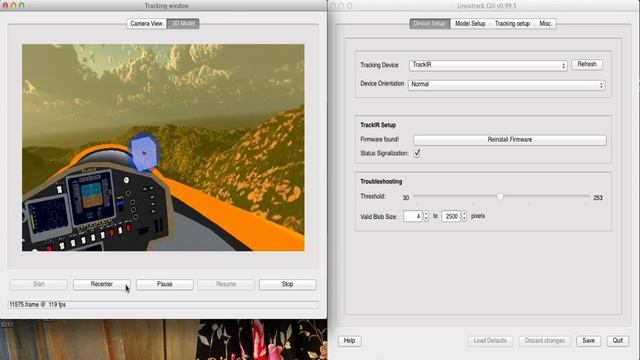
Task: Click the 3D cockpit model preview
Action: point(163,148)
